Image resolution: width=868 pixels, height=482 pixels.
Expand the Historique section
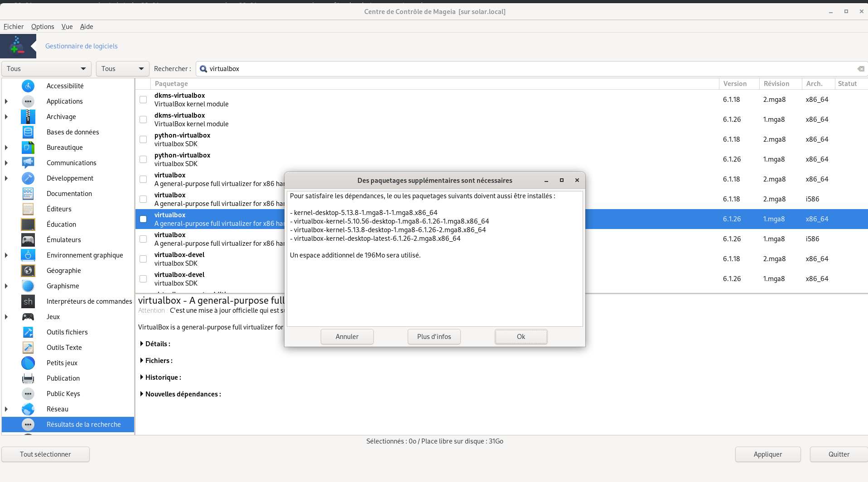[x=142, y=377]
